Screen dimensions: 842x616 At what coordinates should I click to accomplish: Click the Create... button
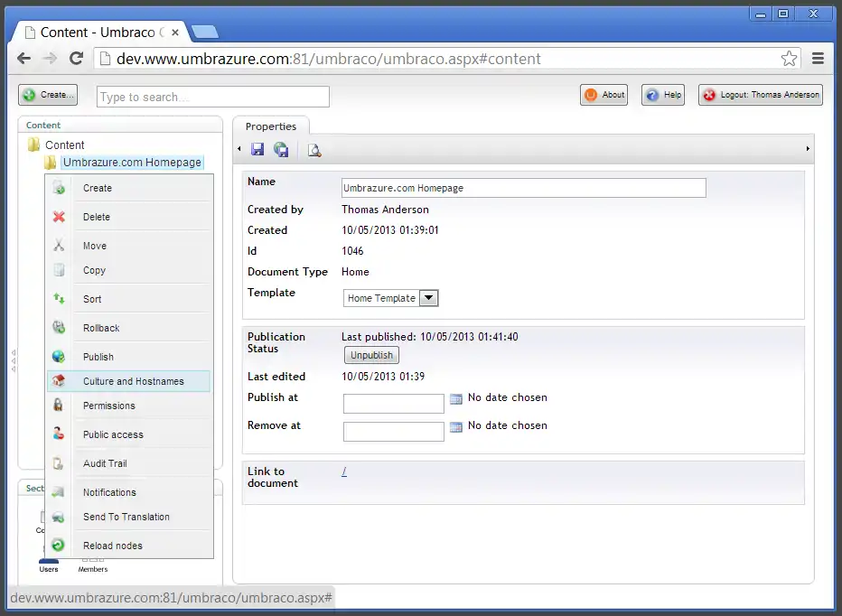pyautogui.click(x=48, y=95)
